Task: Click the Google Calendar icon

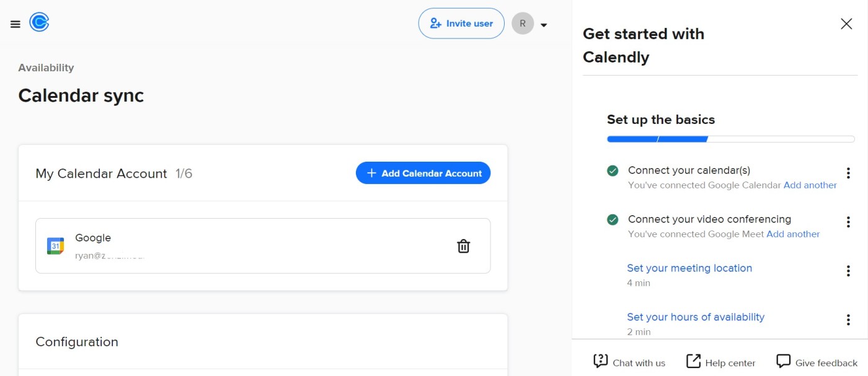Action: tap(56, 246)
